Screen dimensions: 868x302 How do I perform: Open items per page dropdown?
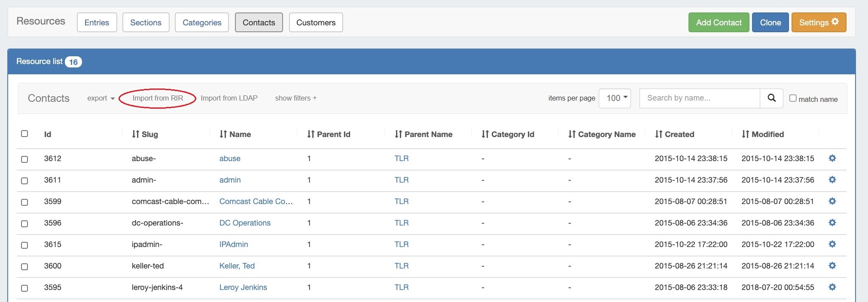pyautogui.click(x=615, y=98)
